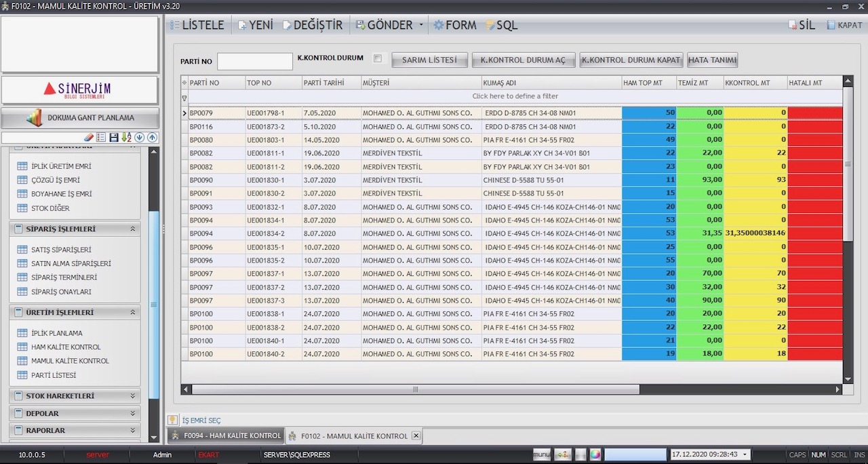This screenshot has height=464, width=868.
Task: Expand the RAPORLAR section
Action: tap(133, 430)
